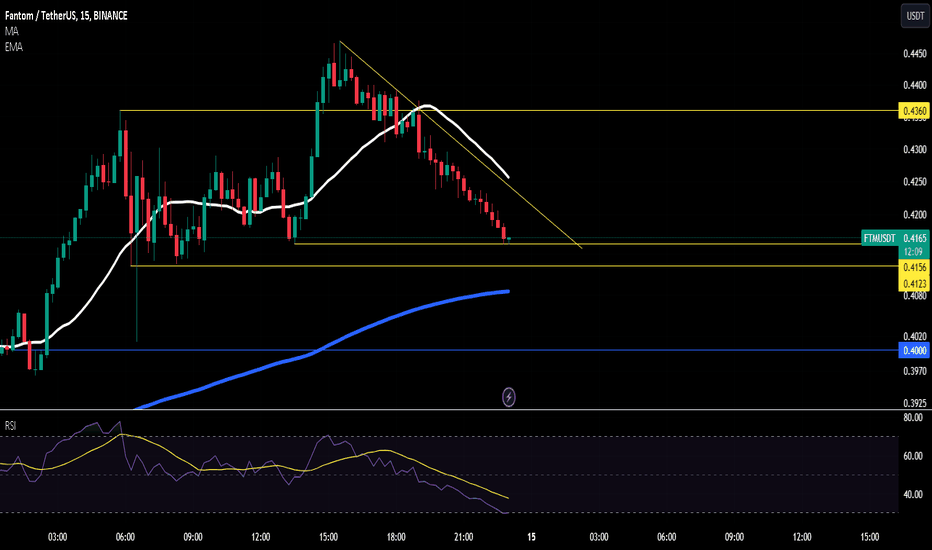Select the 0.4000 blue price label
The width and height of the screenshot is (932, 550).
[x=914, y=350]
